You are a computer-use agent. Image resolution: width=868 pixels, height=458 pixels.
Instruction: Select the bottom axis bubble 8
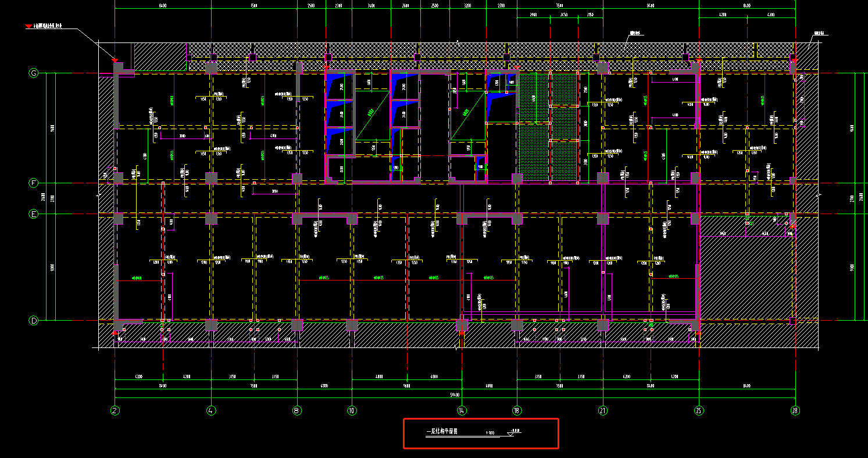coord(297,410)
